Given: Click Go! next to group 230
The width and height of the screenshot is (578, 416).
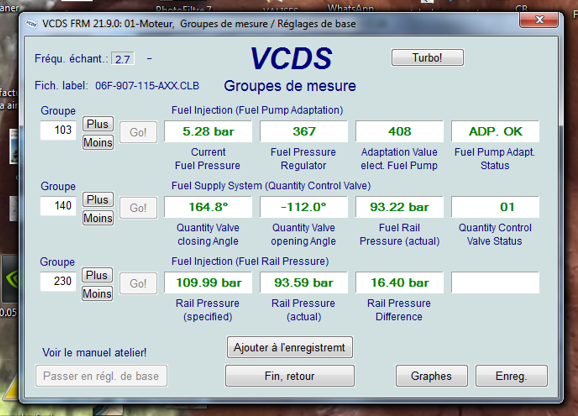Looking at the screenshot, I should pos(138,283).
